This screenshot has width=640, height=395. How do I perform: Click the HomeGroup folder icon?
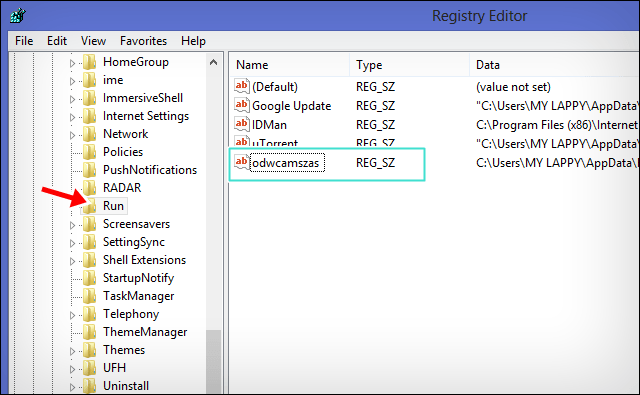(89, 62)
